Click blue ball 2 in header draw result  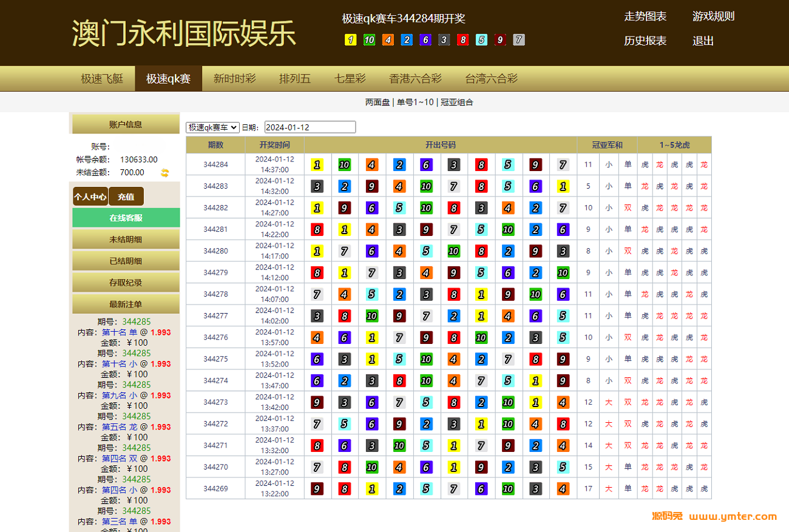tap(407, 40)
